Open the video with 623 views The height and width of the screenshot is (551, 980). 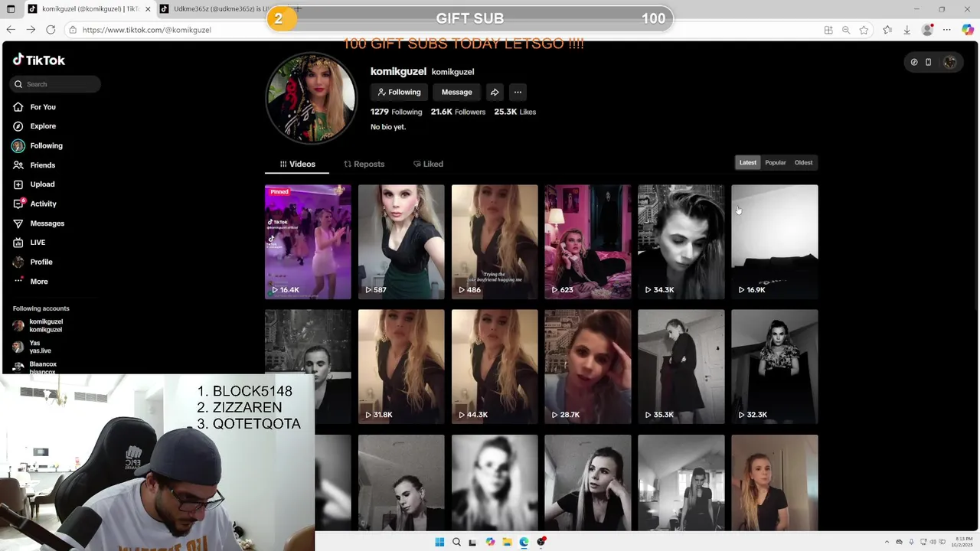(x=588, y=242)
